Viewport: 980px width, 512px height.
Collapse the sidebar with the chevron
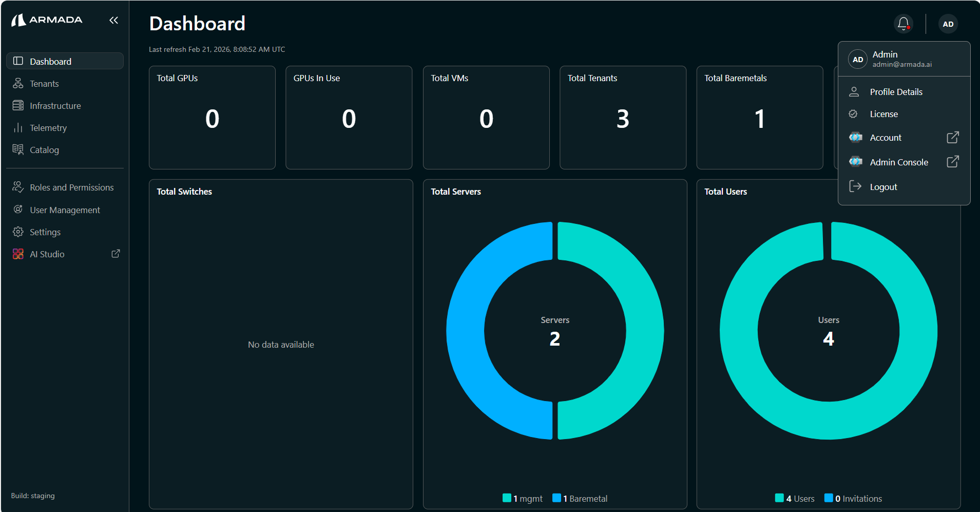(113, 20)
